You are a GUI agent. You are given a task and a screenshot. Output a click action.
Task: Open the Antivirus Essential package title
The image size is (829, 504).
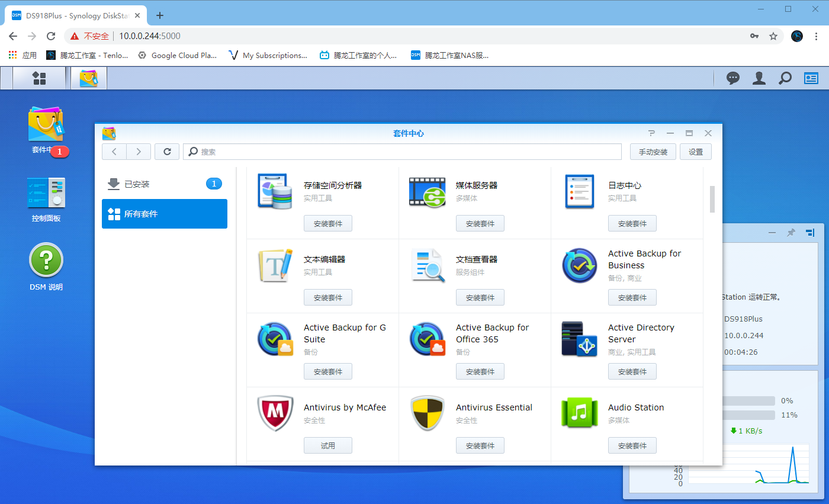(x=494, y=407)
